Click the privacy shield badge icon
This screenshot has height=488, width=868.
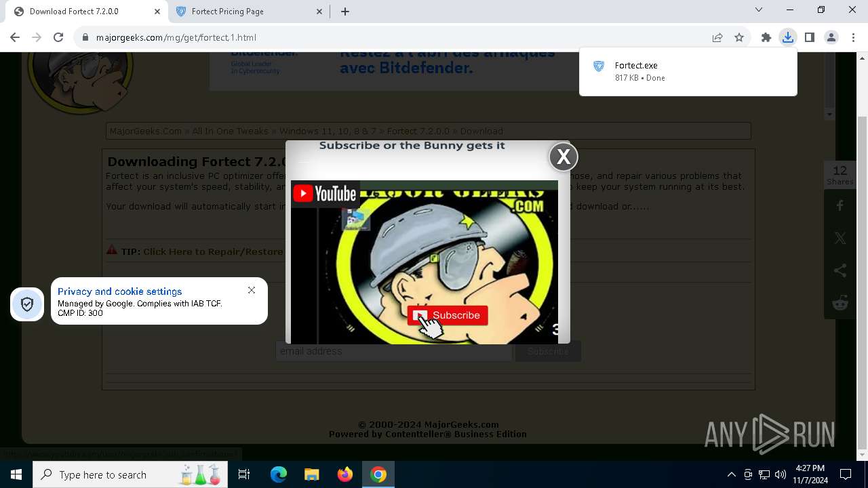[x=27, y=304]
